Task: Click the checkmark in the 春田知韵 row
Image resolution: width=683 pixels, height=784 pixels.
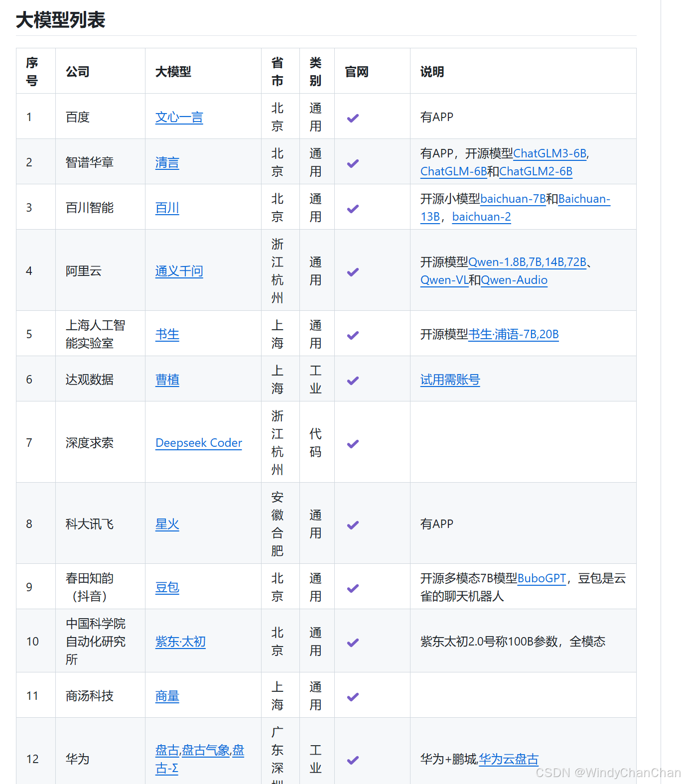Action: point(353,588)
